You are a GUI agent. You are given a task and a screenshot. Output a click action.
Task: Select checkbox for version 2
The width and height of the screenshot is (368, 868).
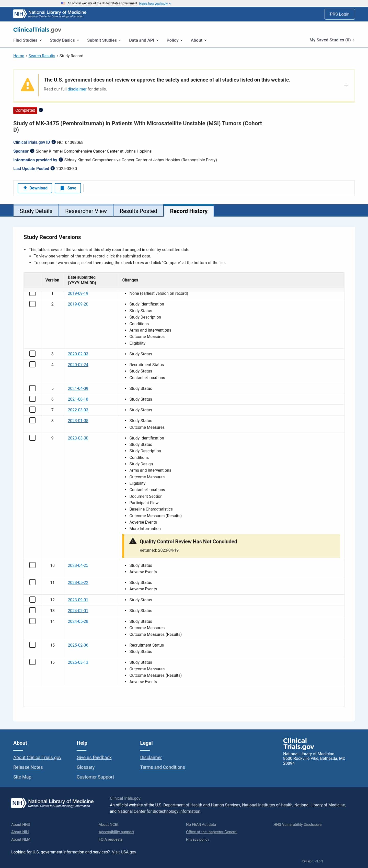32,304
